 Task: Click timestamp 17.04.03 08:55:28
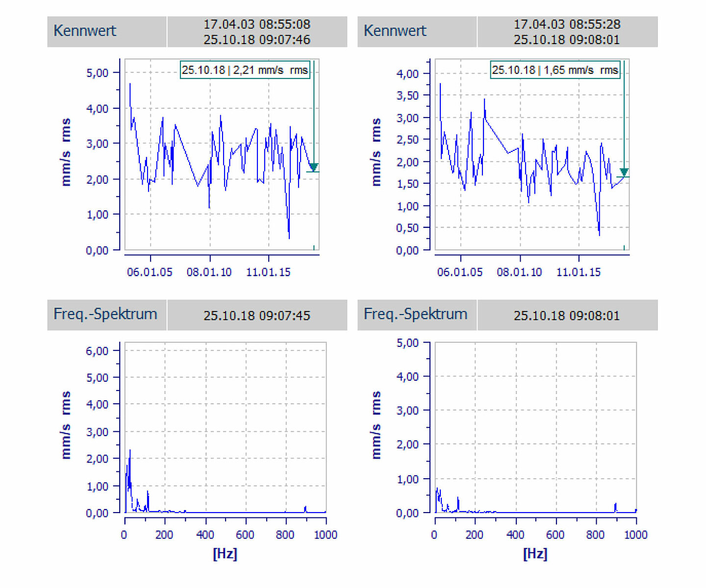567,24
